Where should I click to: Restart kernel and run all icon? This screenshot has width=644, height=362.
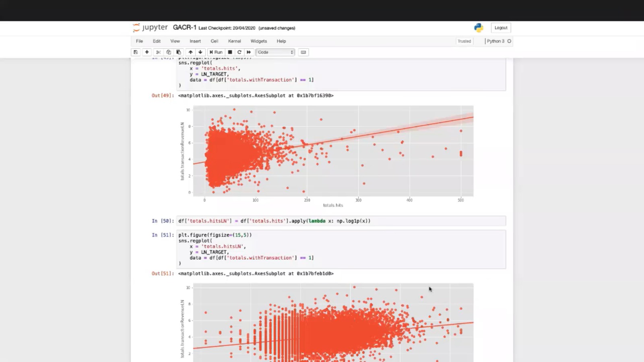click(x=249, y=52)
